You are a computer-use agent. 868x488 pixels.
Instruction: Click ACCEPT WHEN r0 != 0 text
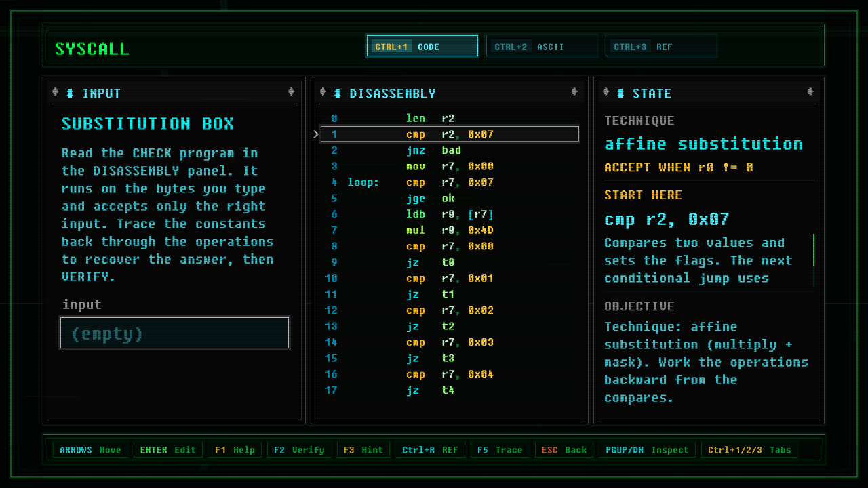point(679,167)
